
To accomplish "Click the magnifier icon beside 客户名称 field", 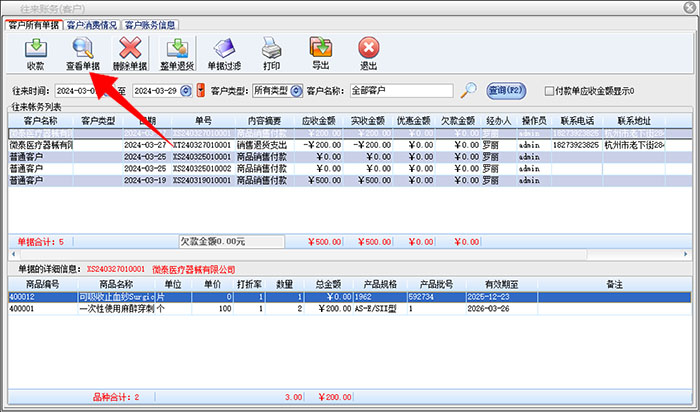I will (x=469, y=91).
